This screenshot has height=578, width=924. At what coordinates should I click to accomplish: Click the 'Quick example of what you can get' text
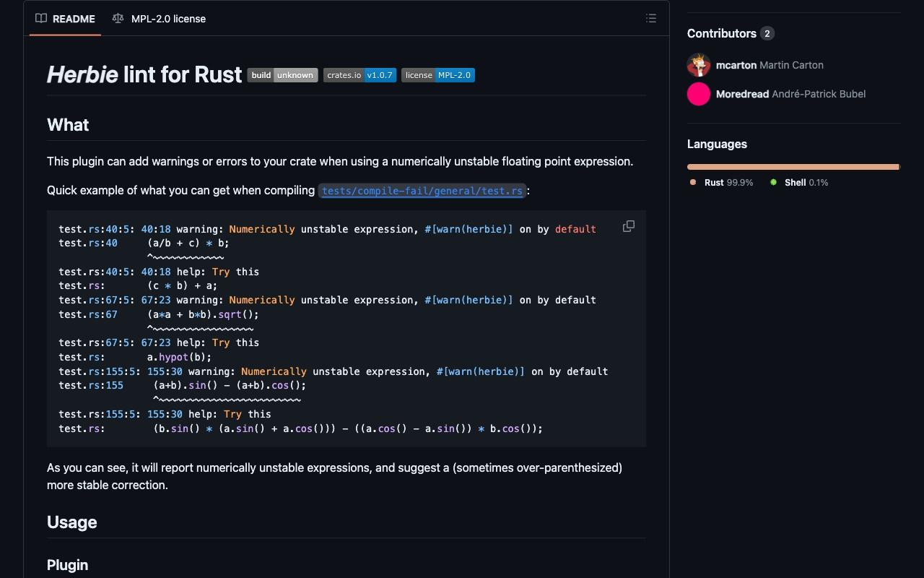point(180,191)
